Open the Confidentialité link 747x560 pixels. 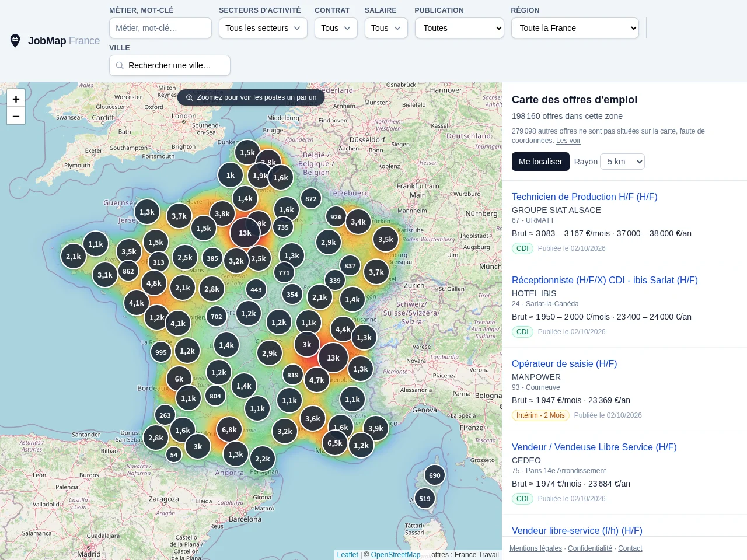pyautogui.click(x=590, y=548)
